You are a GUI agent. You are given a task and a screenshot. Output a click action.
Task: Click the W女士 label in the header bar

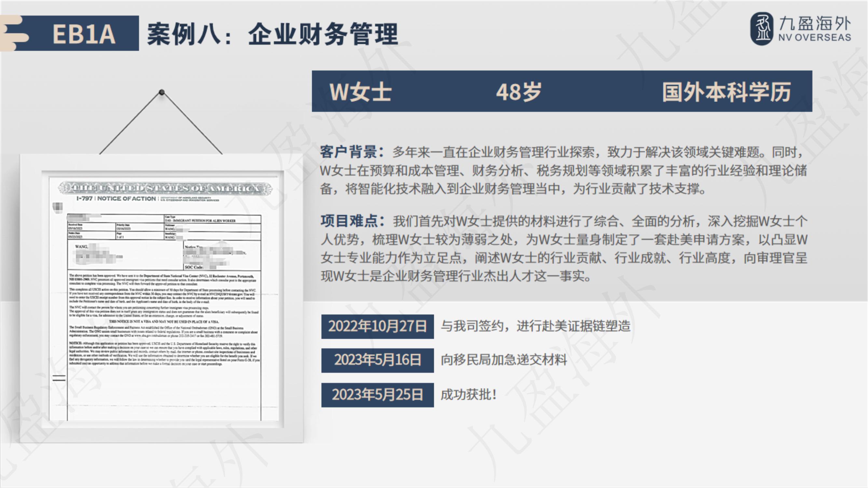[360, 92]
